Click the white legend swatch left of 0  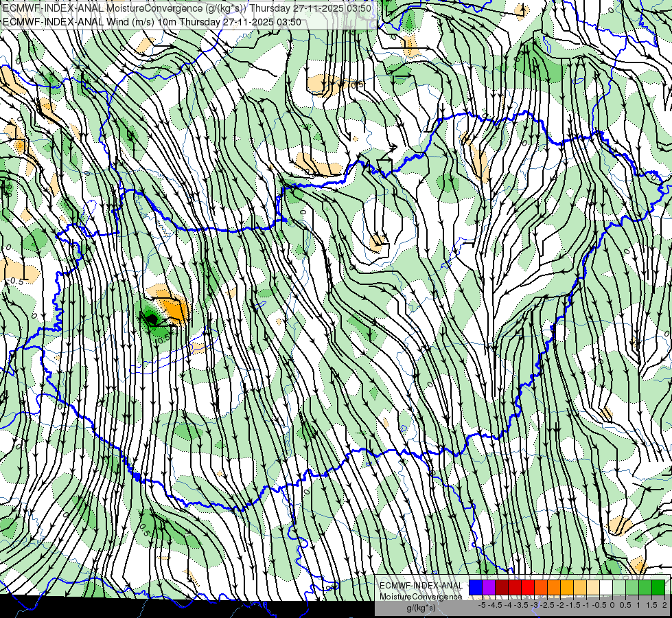[x=606, y=588]
